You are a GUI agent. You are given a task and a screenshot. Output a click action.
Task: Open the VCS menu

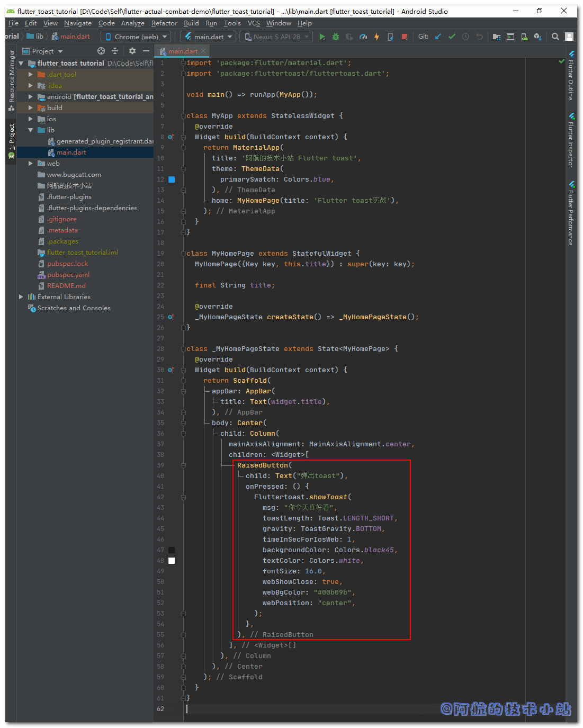tap(254, 23)
